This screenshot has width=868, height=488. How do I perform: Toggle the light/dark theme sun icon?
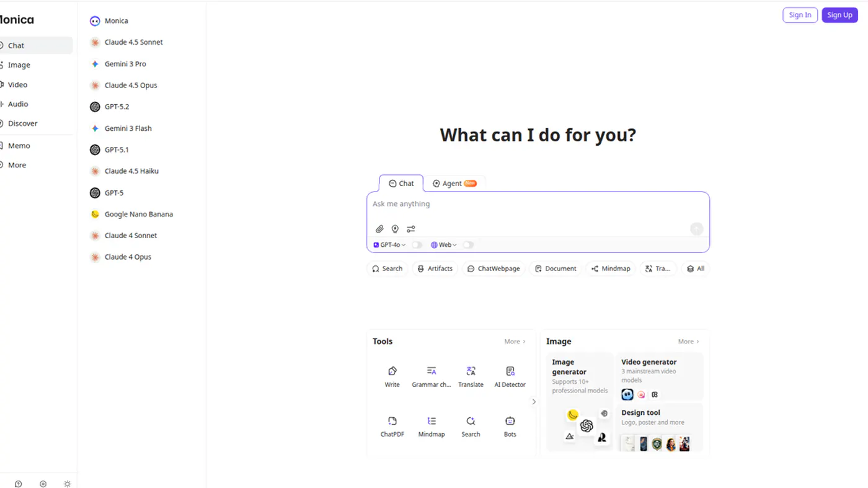68,484
